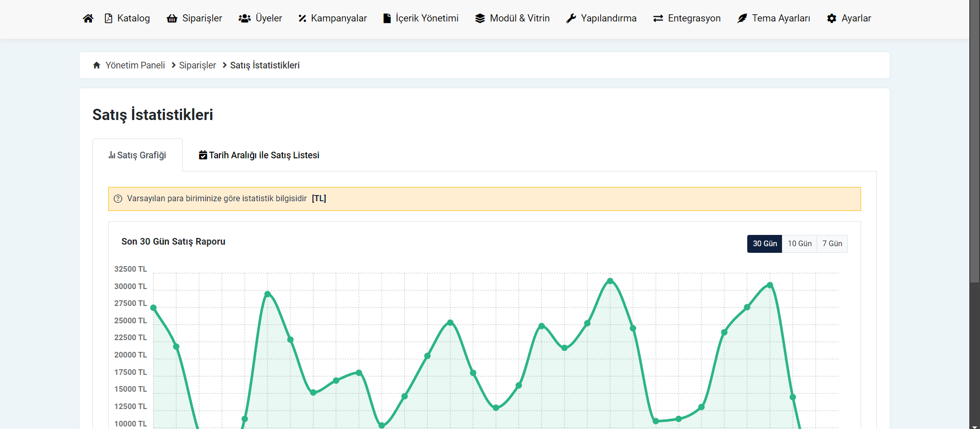Viewport: 980px width, 429px height.
Task: Open the Entegrasyon menu
Action: coord(687,18)
